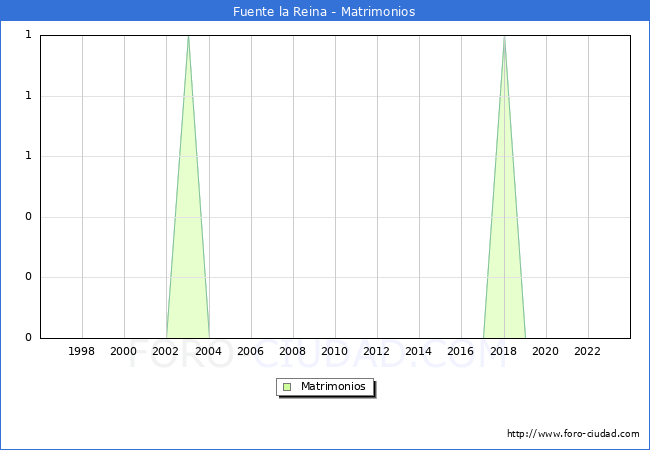The image size is (650, 450).
Task: Select the 2014 x-axis label
Action: (419, 351)
